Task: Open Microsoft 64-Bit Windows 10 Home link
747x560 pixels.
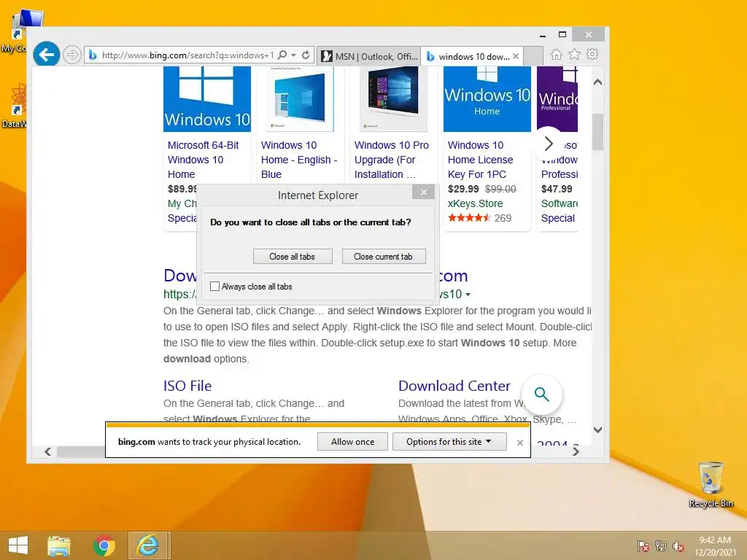Action: coord(203,160)
